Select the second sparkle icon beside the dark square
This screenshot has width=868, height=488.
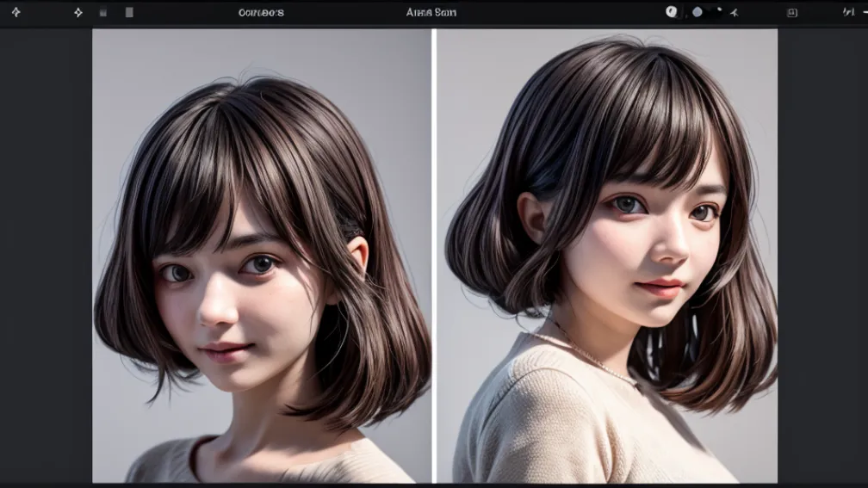tap(78, 12)
